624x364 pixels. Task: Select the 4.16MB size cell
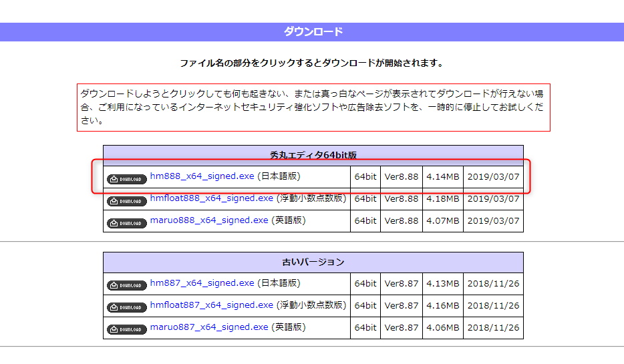(x=442, y=305)
